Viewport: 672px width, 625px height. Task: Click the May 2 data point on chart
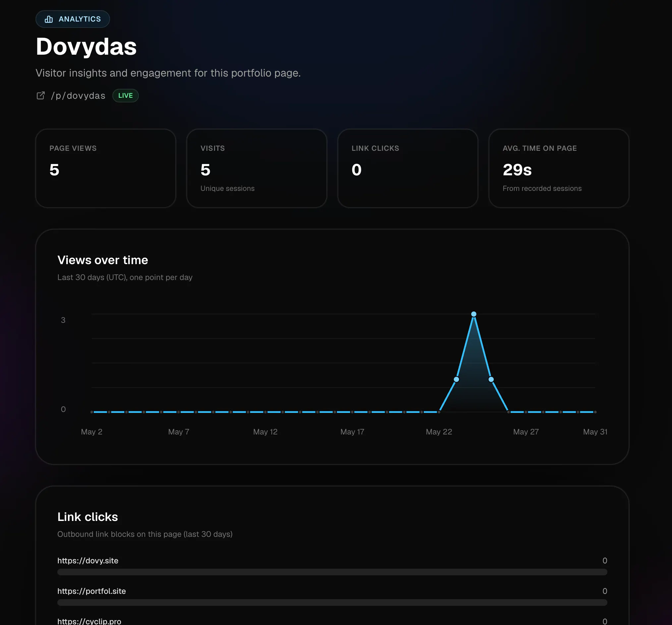pyautogui.click(x=91, y=412)
